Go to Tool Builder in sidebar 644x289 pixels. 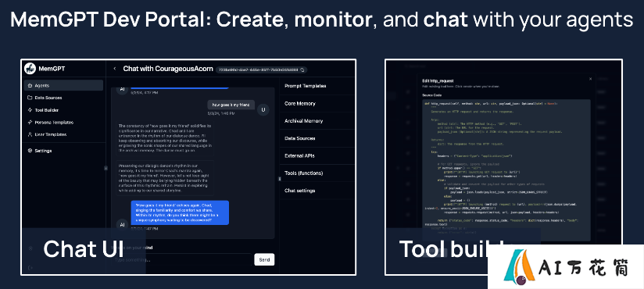click(63, 110)
